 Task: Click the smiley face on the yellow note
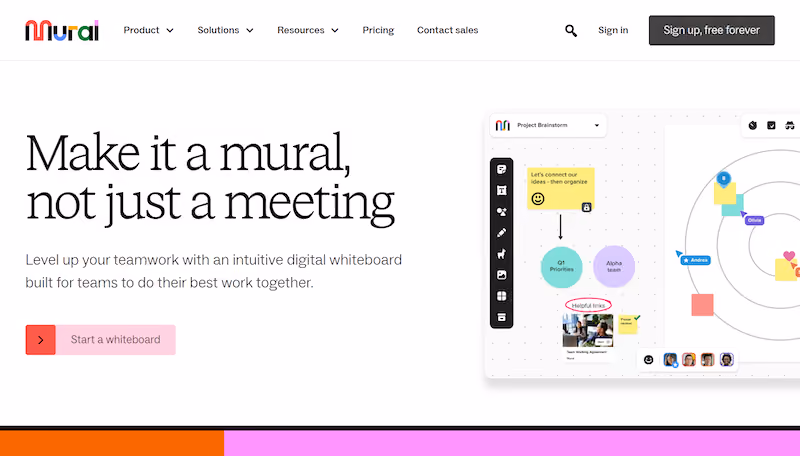[x=538, y=198]
